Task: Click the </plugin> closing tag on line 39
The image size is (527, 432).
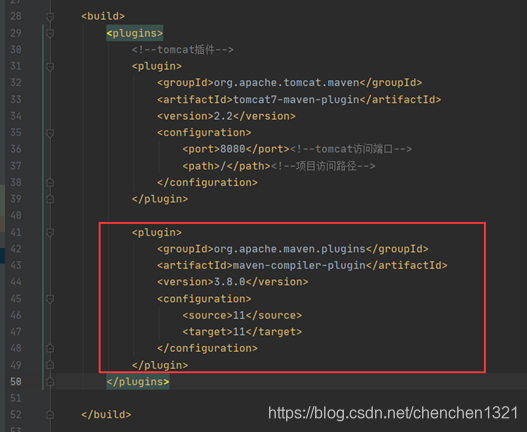Action: pos(160,199)
